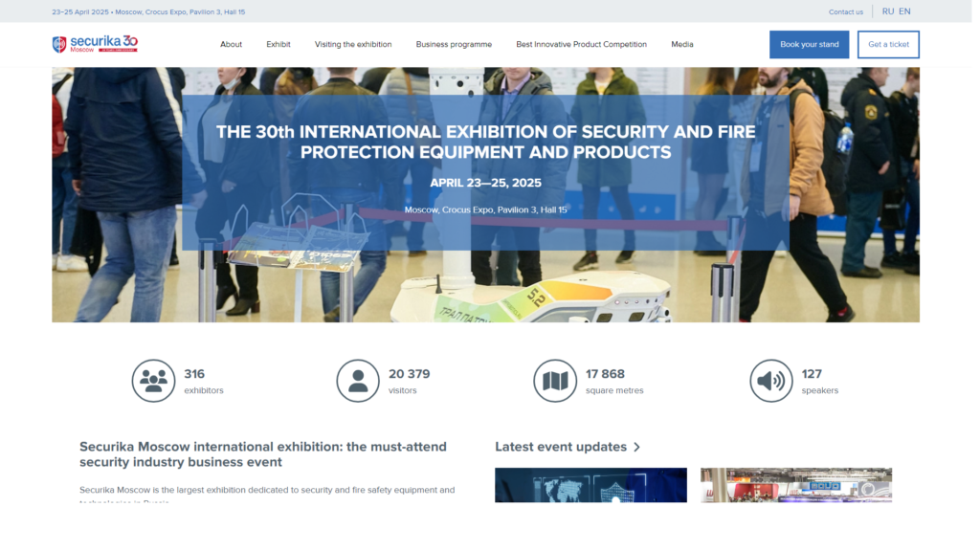
Task: Open the Media menu
Action: tap(681, 44)
